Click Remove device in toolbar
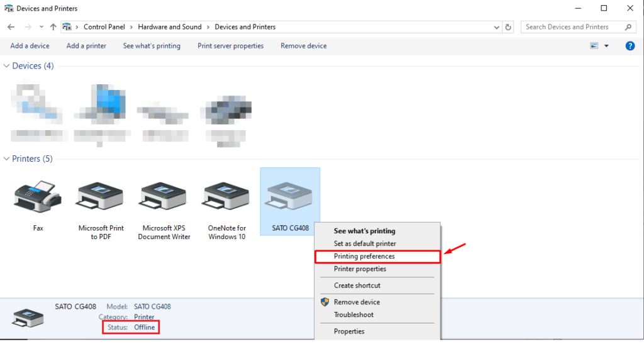 click(304, 45)
